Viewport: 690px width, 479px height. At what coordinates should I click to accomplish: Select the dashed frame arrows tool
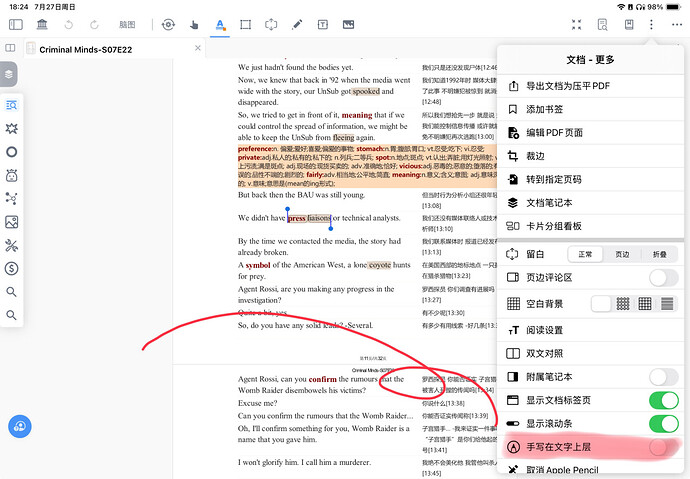(x=271, y=25)
